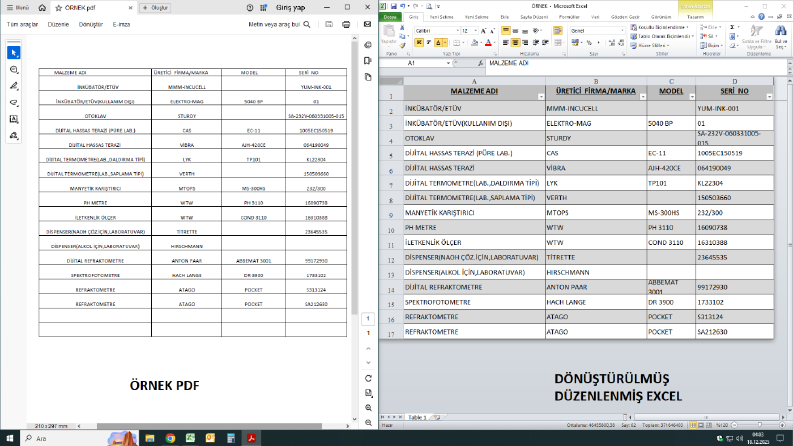Image resolution: width=793 pixels, height=446 pixels.
Task: Undo the last action in Excel
Action: (403, 6)
